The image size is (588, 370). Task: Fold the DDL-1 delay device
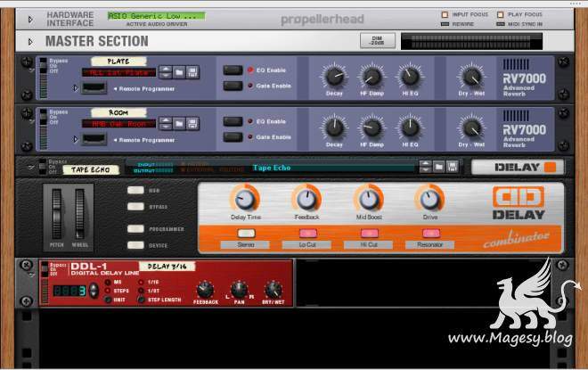coord(31,275)
